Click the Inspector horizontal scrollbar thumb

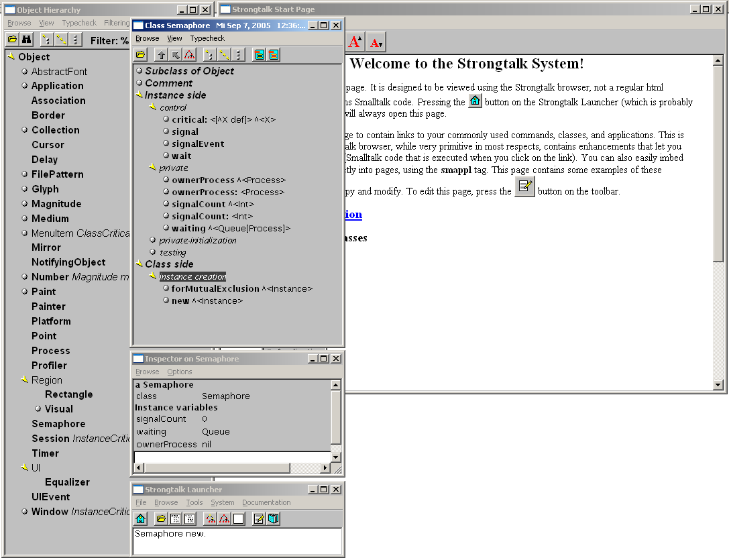217,468
